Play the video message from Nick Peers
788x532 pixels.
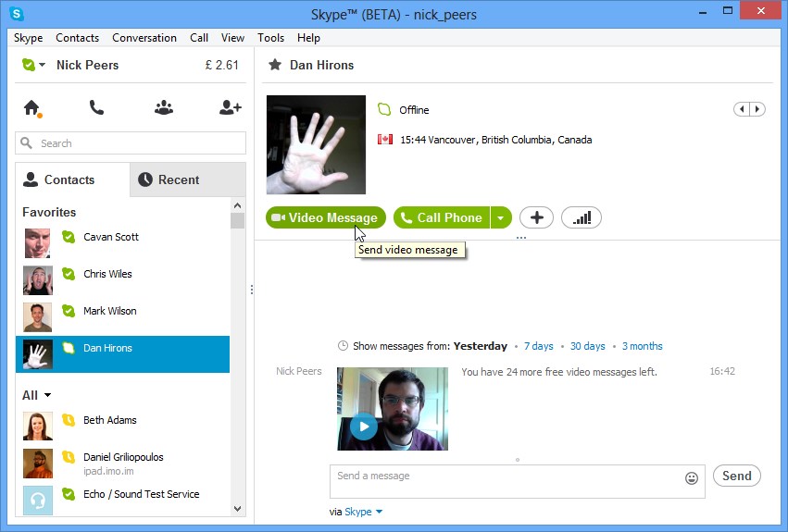[x=363, y=427]
